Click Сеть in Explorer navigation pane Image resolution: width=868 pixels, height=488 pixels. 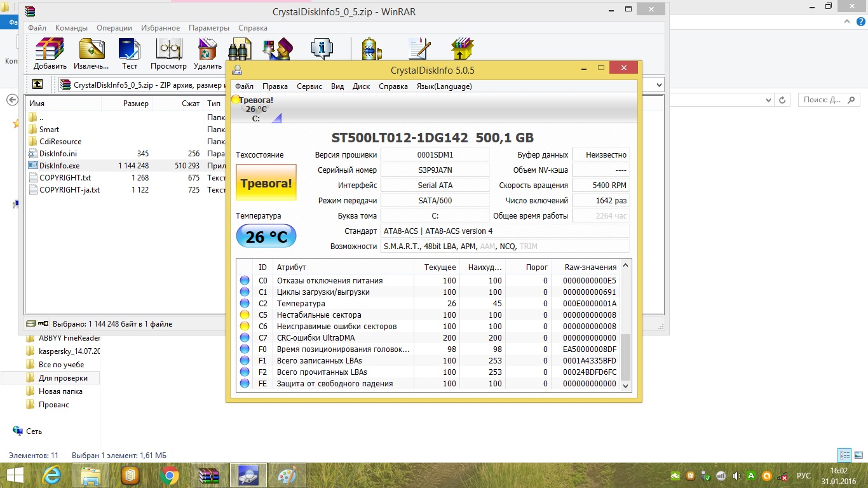[x=28, y=431]
